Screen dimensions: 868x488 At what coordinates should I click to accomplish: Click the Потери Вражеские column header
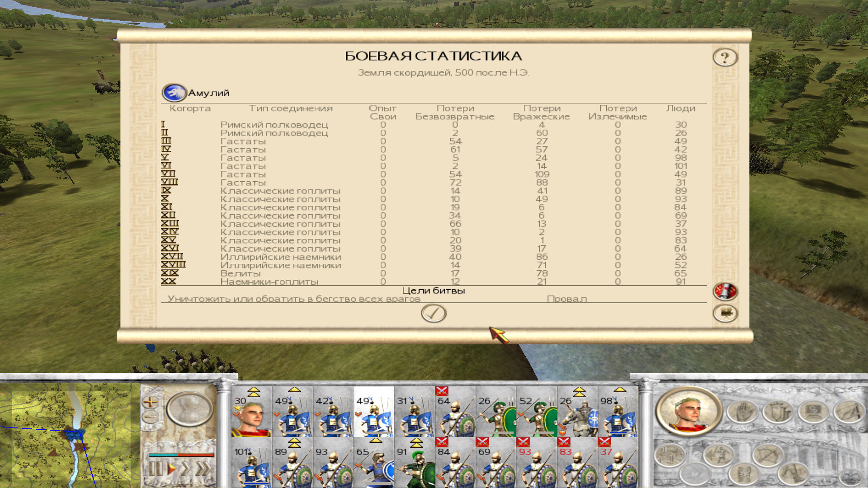pyautogui.click(x=542, y=113)
